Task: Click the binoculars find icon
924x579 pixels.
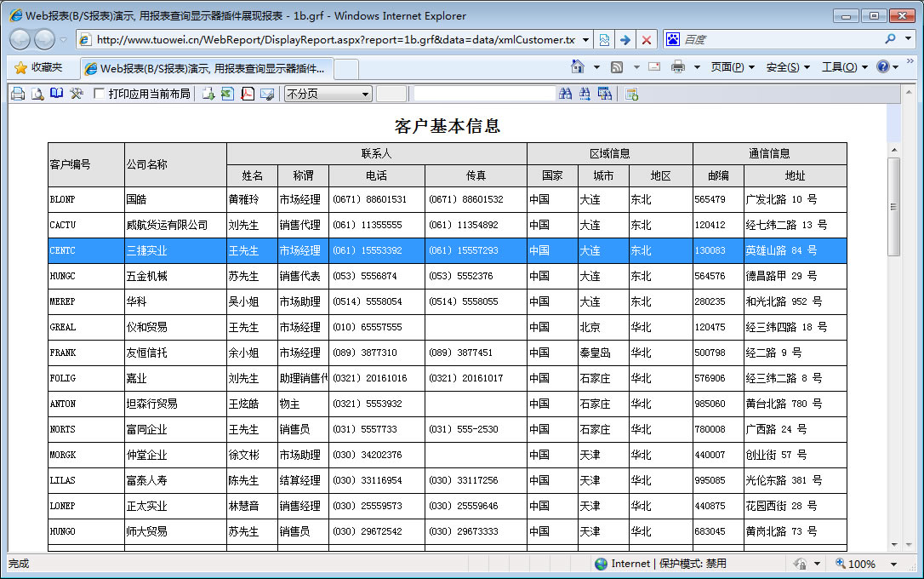Action: click(566, 94)
